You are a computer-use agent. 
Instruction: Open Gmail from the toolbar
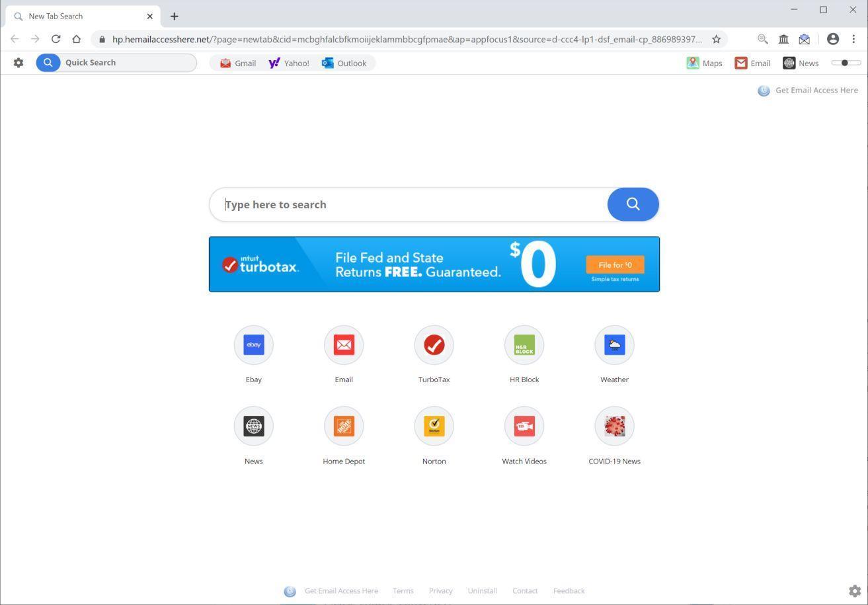[238, 63]
